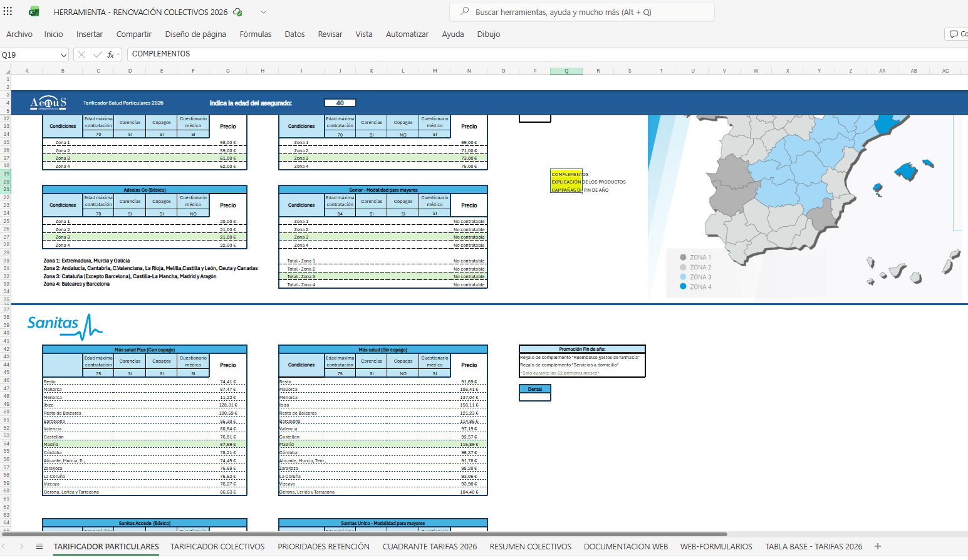Add a new sheet with plus icon
This screenshot has height=560, width=968.
tap(877, 546)
